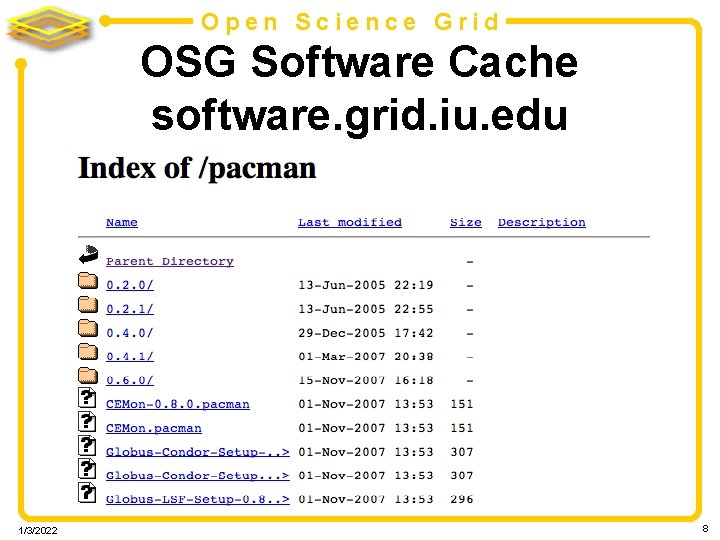
Task: Click the 'OSG Software Cache' title
Action: pos(359,62)
